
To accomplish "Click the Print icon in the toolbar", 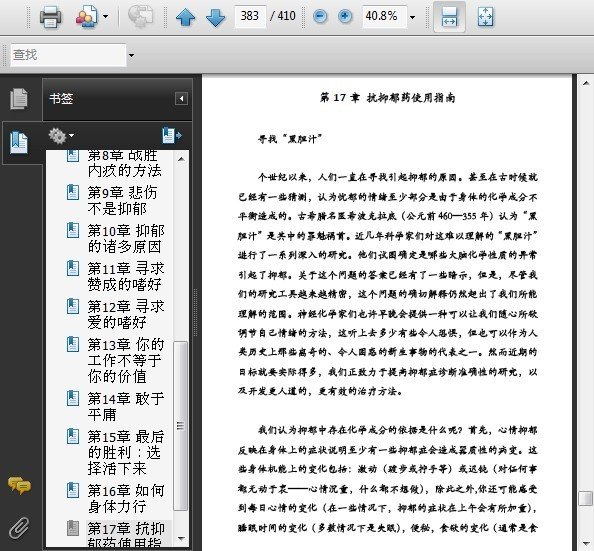I will pyautogui.click(x=51, y=17).
